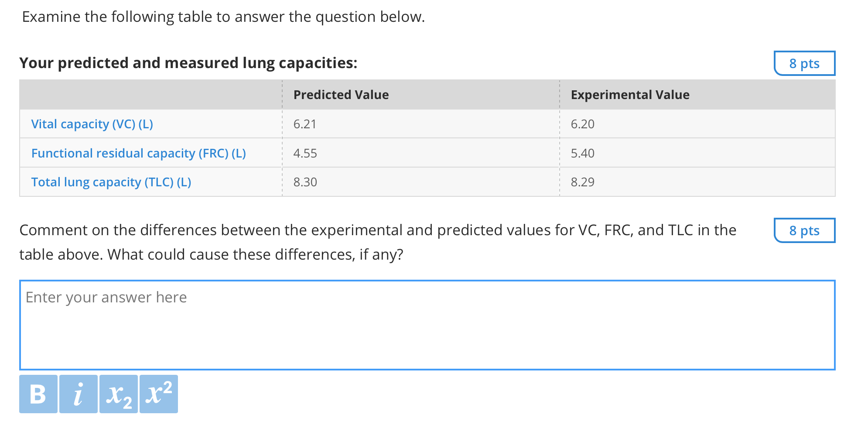
Task: Click the experimental FRC value 5.40
Action: [583, 153]
